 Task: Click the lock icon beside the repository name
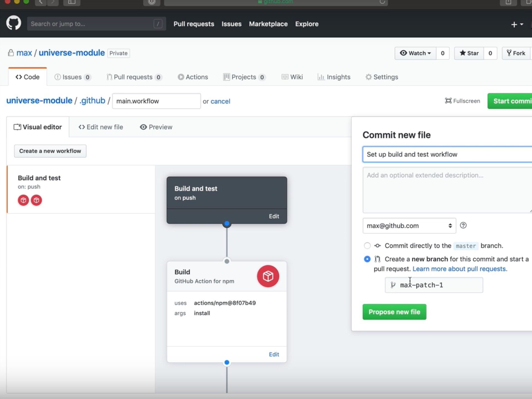(x=11, y=53)
